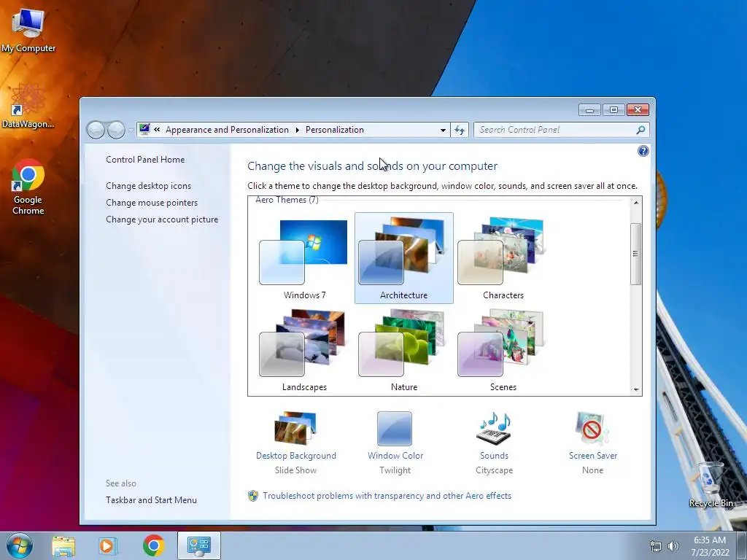The height and width of the screenshot is (560, 747).
Task: Open recent pages dropdown arrow
Action: 131,130
